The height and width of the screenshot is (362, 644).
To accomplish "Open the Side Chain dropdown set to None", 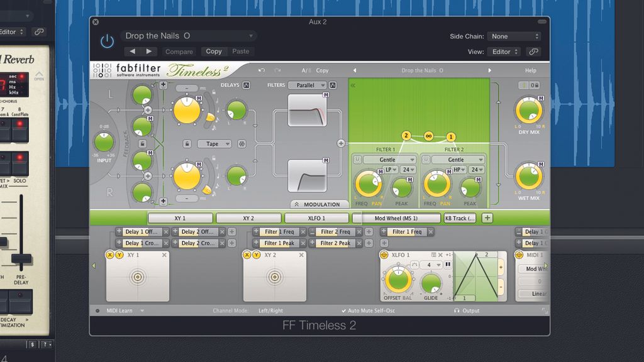I will click(x=514, y=36).
